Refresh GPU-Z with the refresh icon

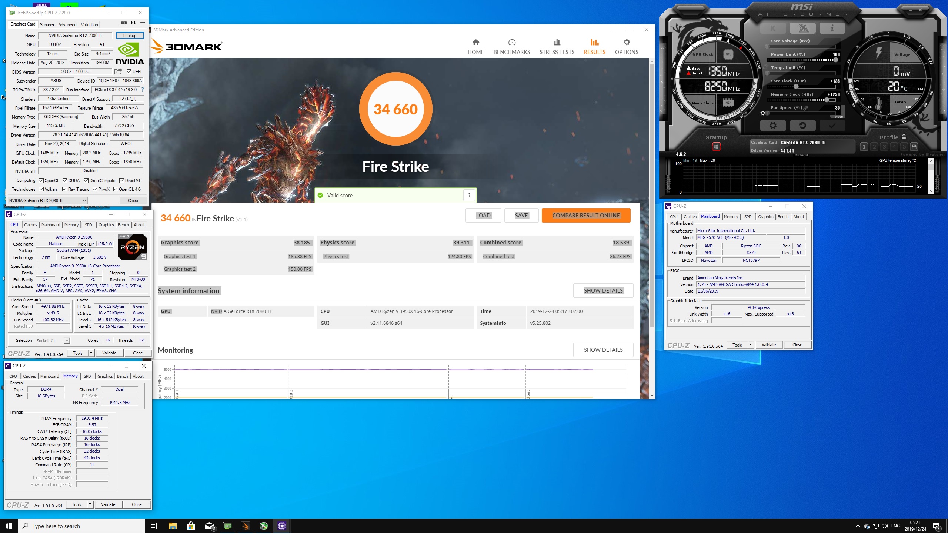click(133, 23)
